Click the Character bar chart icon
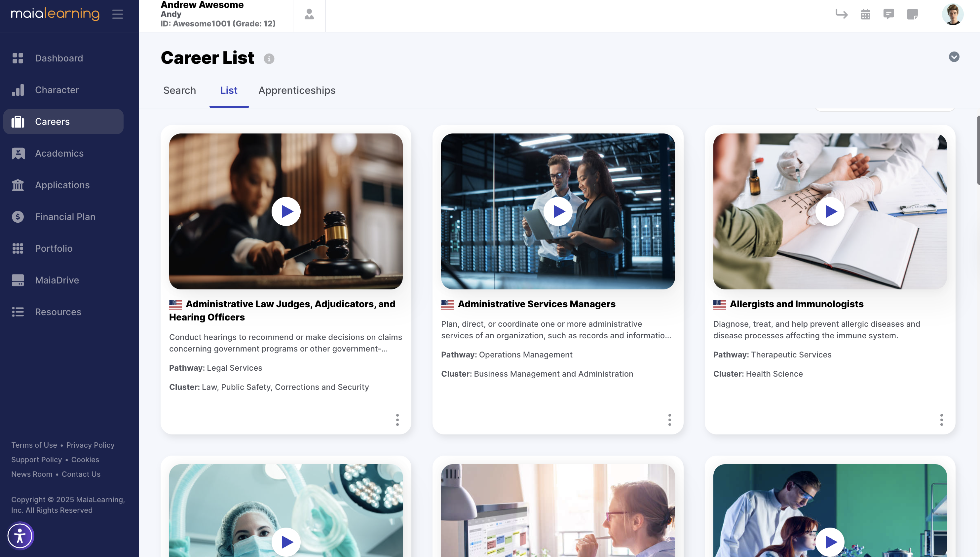Viewport: 980px width, 557px height. point(18,90)
